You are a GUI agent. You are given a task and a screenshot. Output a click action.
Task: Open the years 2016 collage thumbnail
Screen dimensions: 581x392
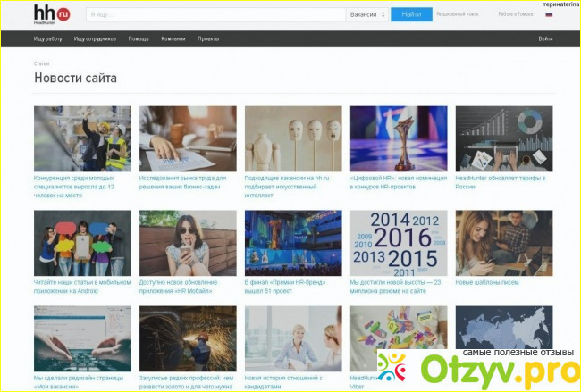point(399,243)
